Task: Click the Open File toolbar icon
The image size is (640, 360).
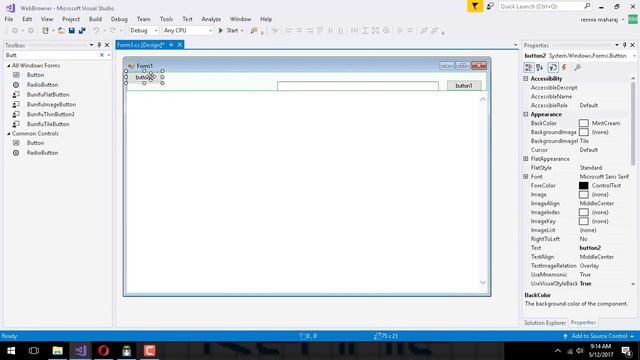Action: (x=61, y=31)
